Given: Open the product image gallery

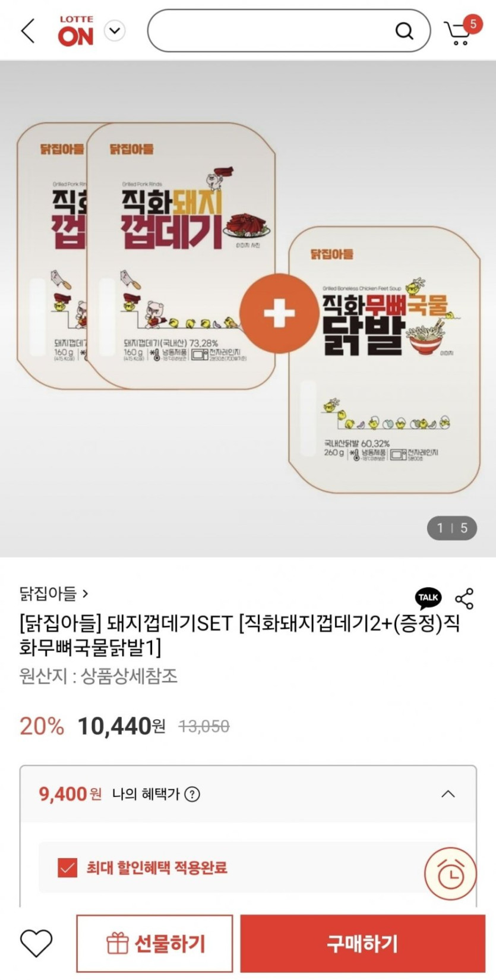Looking at the screenshot, I should tap(248, 308).
